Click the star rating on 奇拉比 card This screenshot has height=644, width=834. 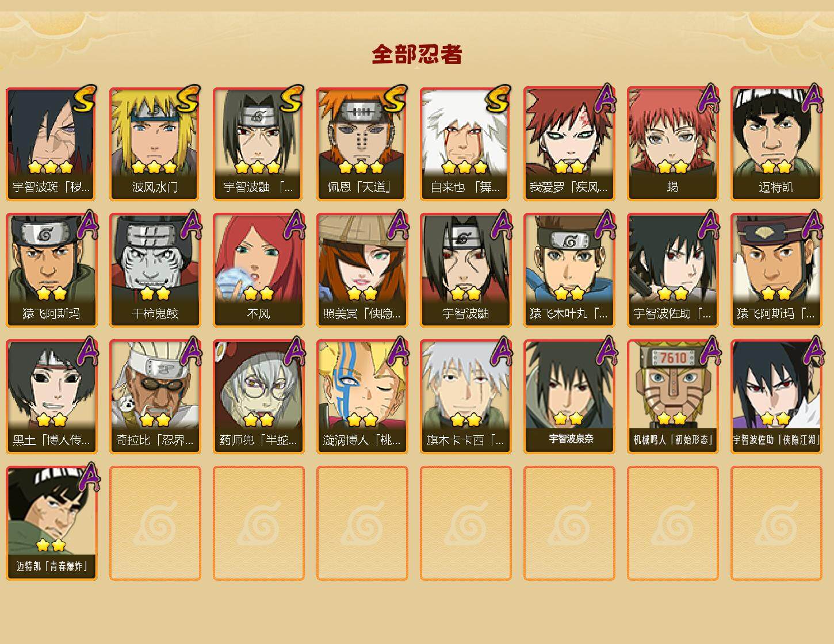click(155, 420)
